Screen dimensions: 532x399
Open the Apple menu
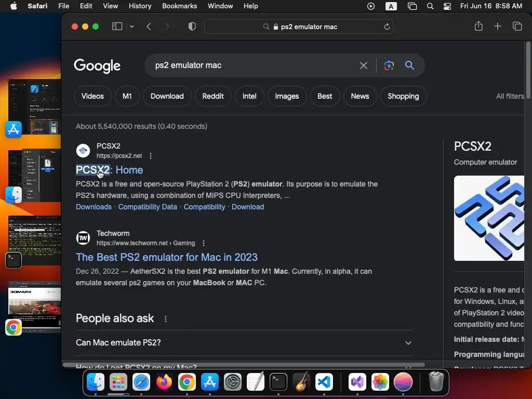point(14,6)
